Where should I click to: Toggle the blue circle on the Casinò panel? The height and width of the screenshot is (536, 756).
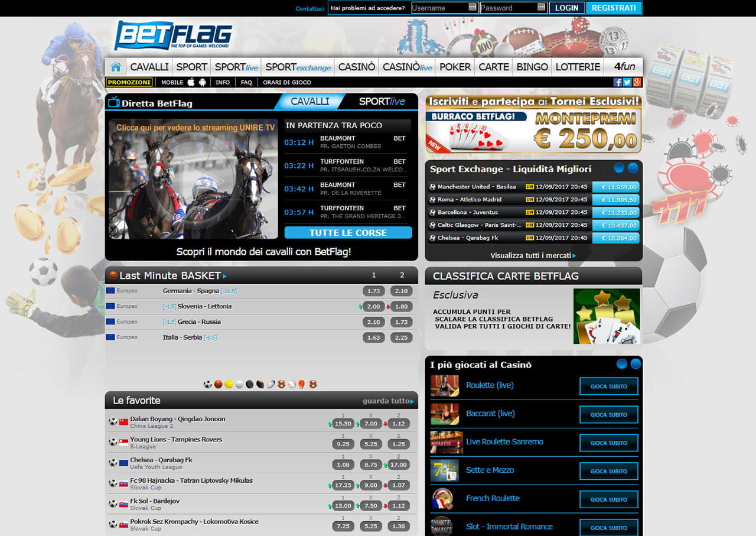621,364
